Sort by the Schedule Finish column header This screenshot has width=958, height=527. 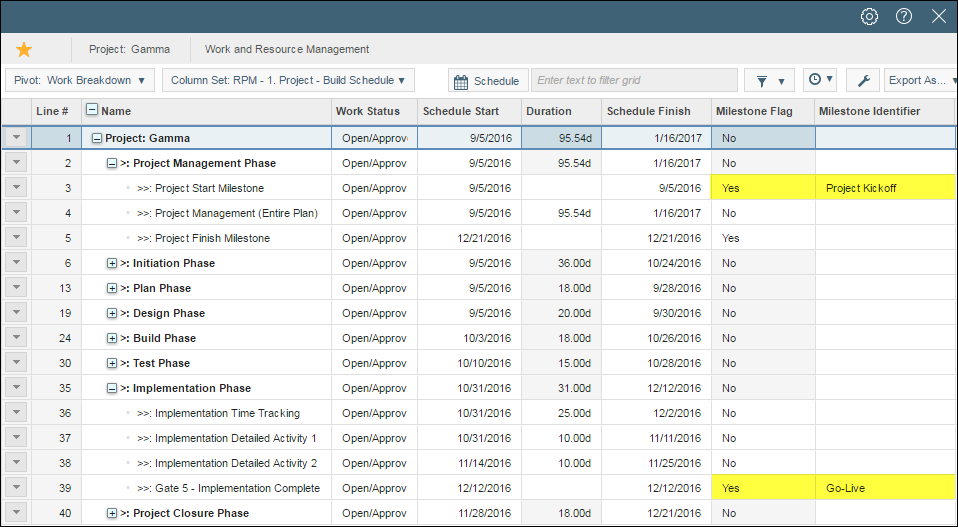coord(656,111)
